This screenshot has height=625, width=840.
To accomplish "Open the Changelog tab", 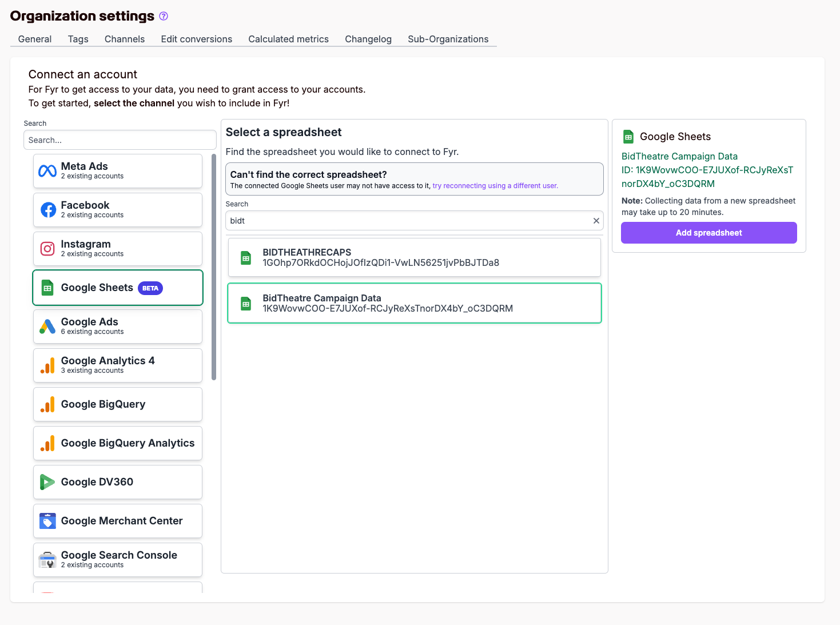I will (x=368, y=39).
